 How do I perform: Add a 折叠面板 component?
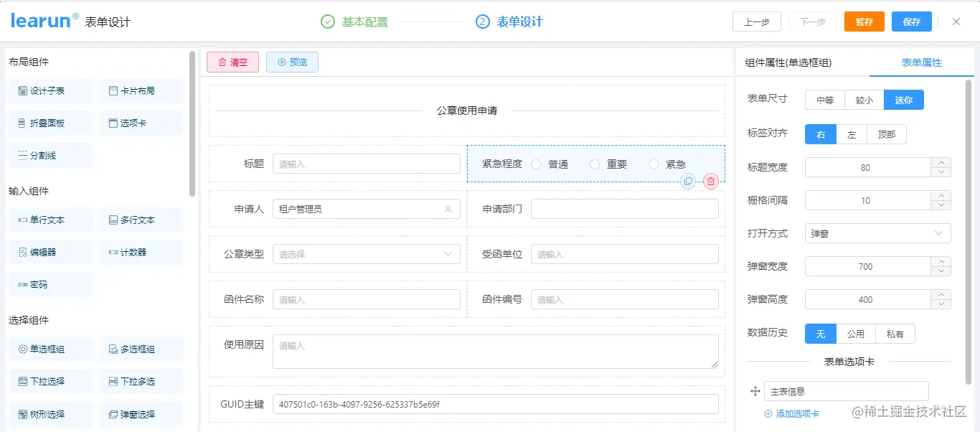(51, 123)
